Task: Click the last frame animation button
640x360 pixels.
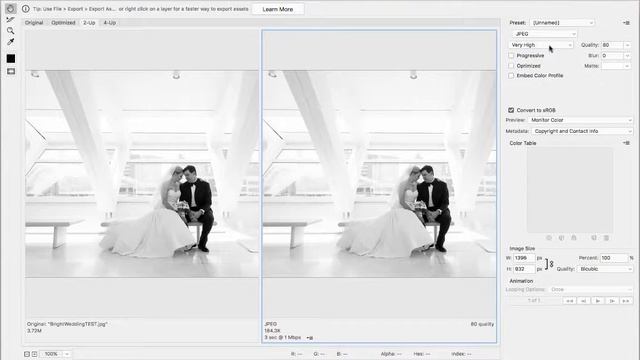Action: coord(626,301)
